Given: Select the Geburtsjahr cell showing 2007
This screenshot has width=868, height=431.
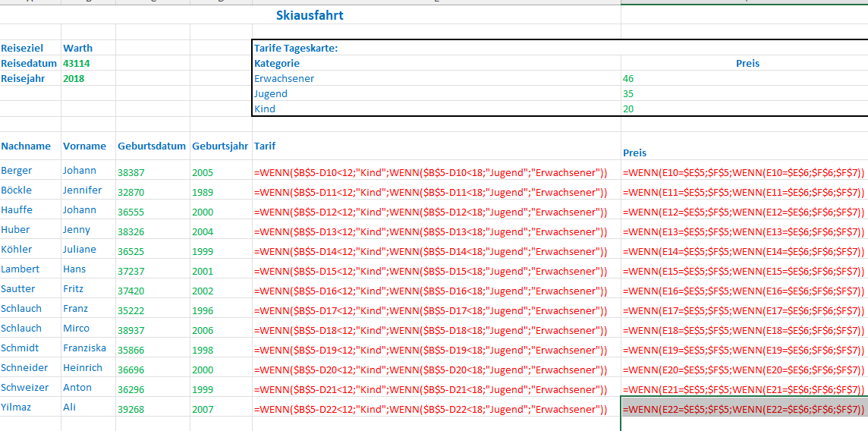Looking at the screenshot, I should coord(203,409).
